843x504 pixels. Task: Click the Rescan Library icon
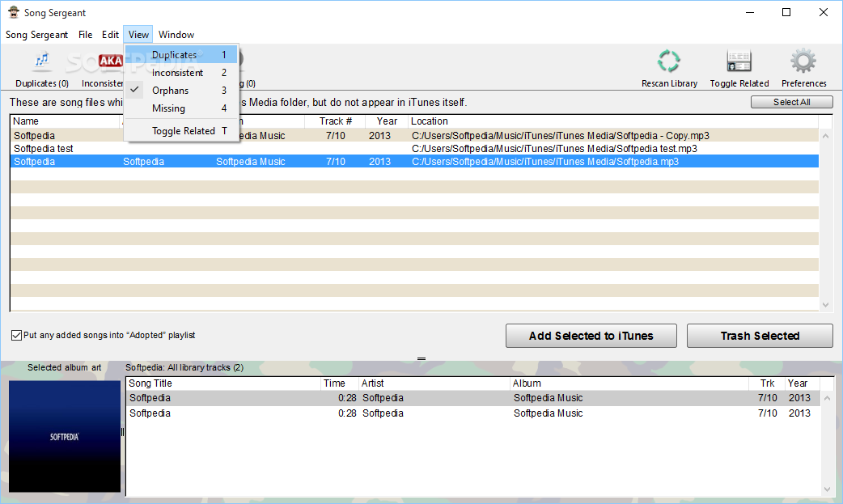669,61
